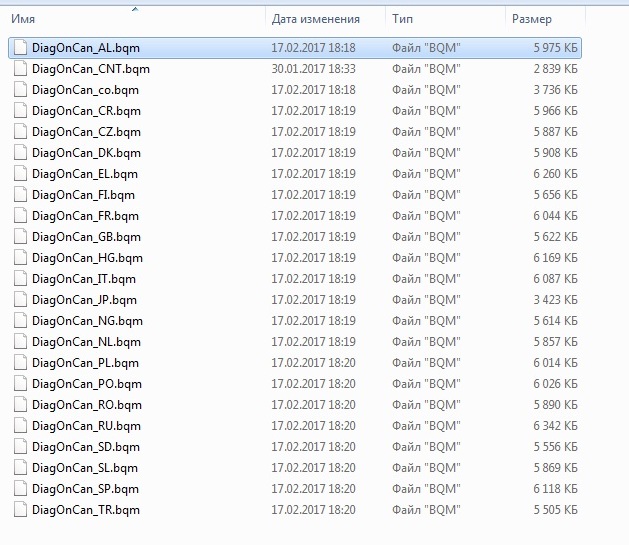Click size value 3 423 КБ
The width and height of the screenshot is (629, 545).
point(556,300)
